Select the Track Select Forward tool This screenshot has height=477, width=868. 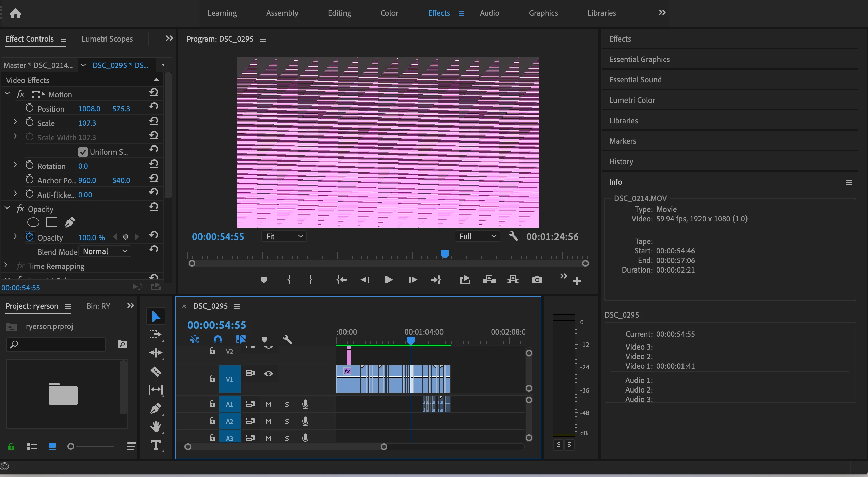(156, 335)
